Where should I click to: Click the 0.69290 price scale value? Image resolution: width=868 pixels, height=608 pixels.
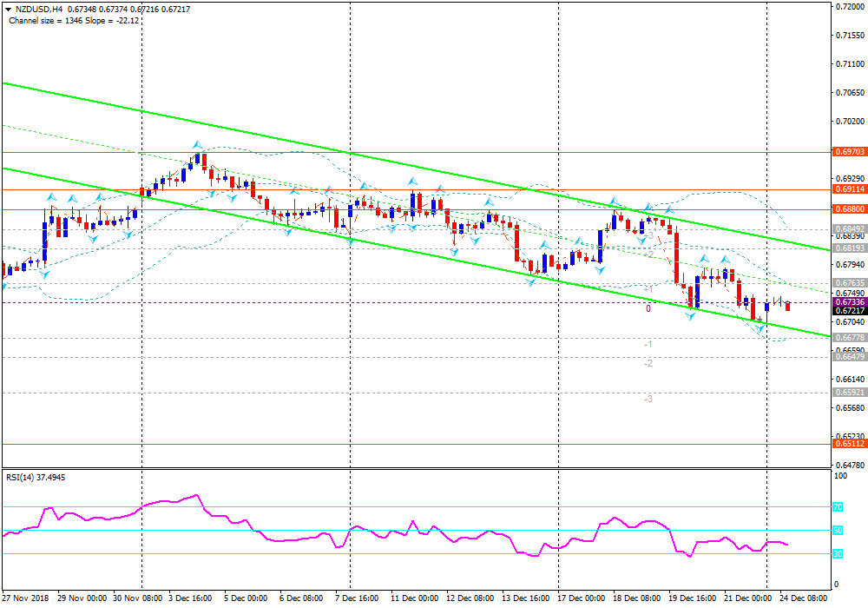click(850, 178)
